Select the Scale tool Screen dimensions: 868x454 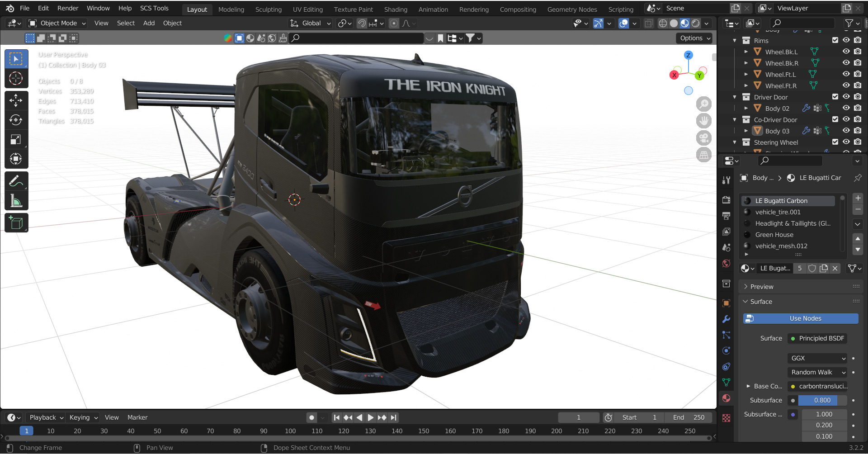click(x=16, y=139)
